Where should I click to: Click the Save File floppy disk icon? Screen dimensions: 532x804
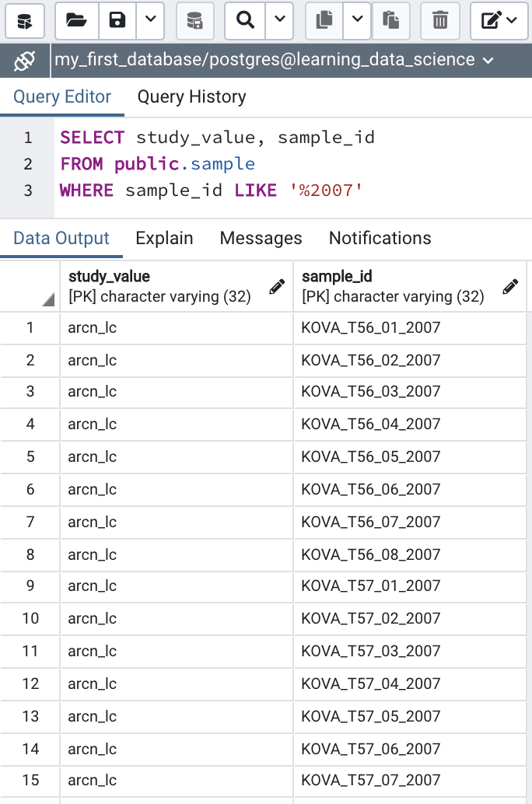tap(117, 20)
